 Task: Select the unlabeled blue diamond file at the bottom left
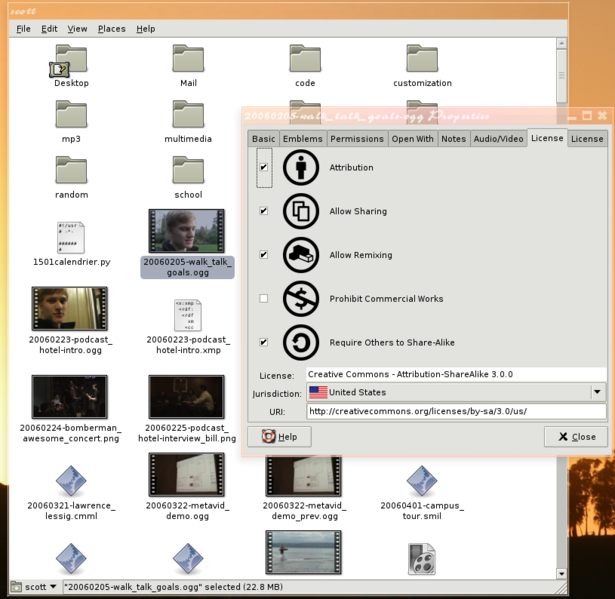click(x=71, y=559)
